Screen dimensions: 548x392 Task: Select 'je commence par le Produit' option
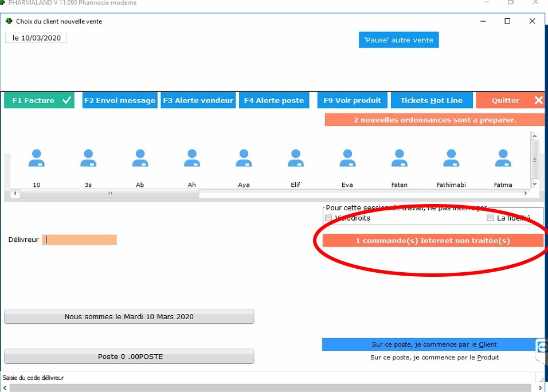pyautogui.click(x=434, y=357)
